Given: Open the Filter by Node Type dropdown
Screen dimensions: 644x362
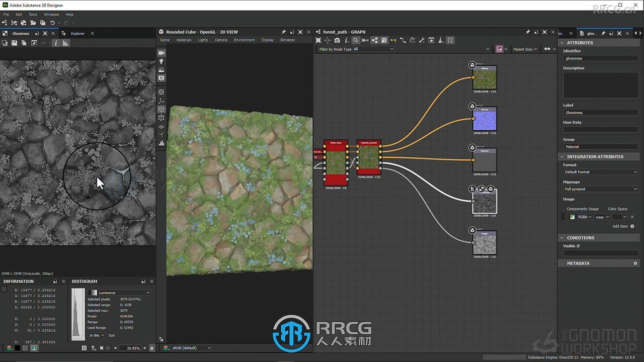Looking at the screenshot, I should point(373,49).
